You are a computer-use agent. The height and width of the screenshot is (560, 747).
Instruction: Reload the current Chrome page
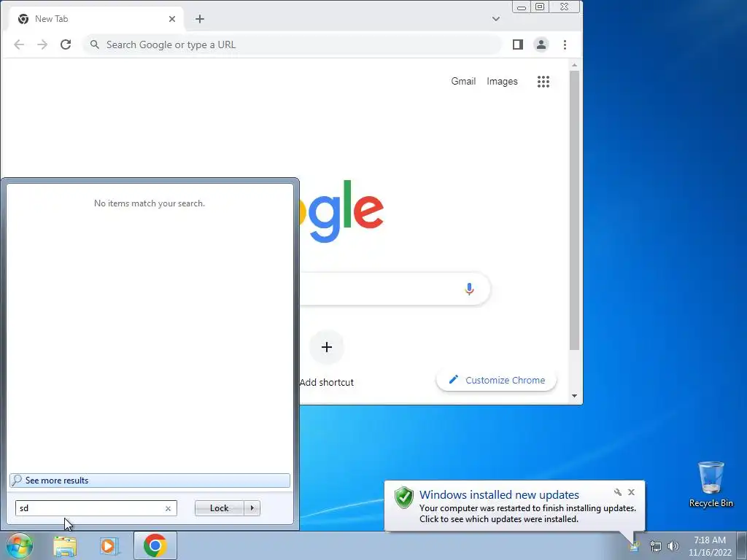[x=66, y=44]
